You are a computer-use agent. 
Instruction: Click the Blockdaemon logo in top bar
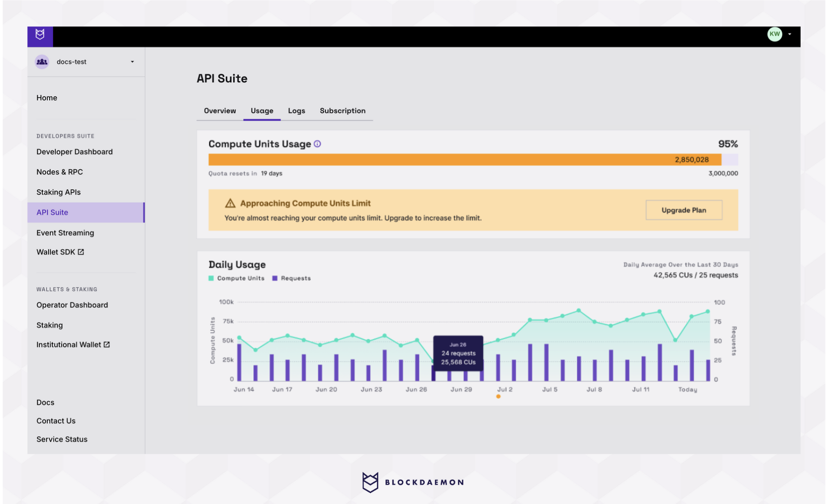40,35
